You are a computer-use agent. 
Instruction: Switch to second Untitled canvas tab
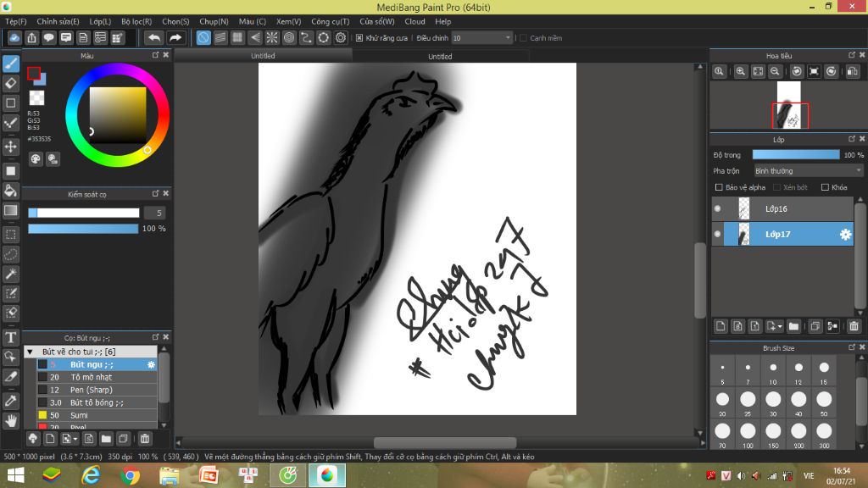click(440, 56)
